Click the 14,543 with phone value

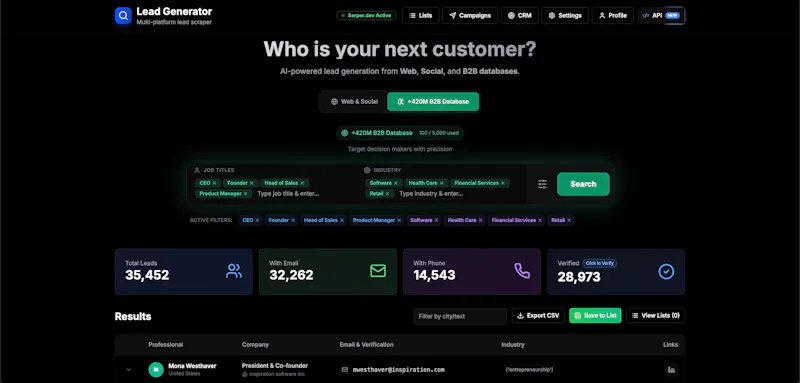(x=434, y=276)
